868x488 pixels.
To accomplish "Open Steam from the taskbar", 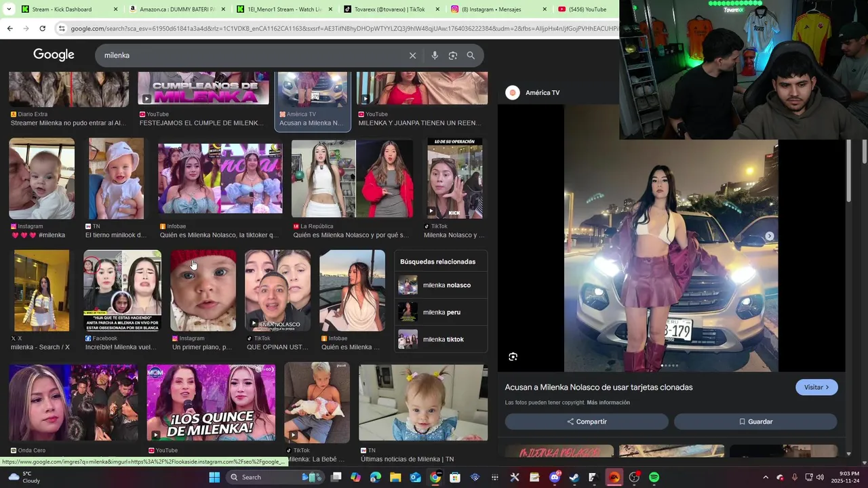I will click(x=574, y=477).
